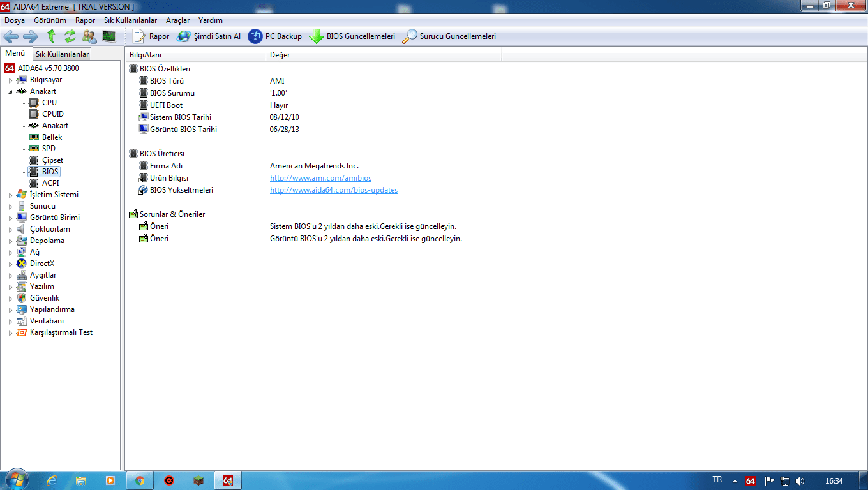This screenshot has height=490, width=868.
Task: Open the Araçlar menu
Action: pyautogui.click(x=177, y=20)
